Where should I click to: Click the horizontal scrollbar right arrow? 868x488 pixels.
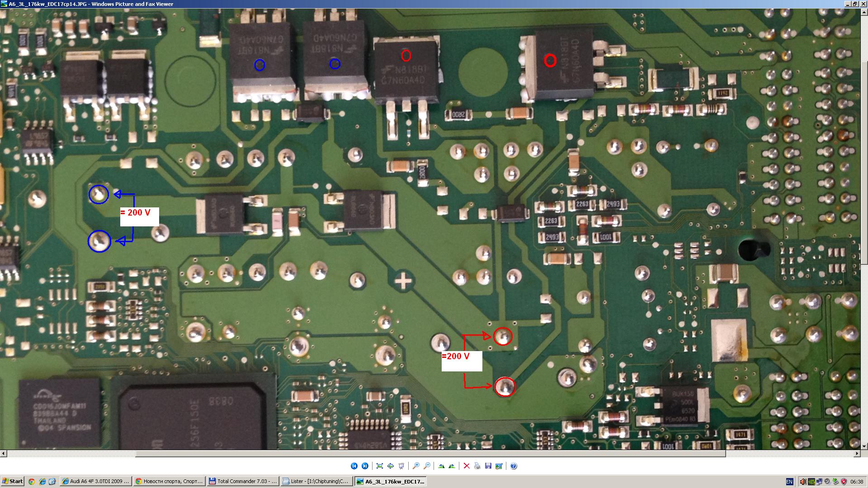click(858, 453)
